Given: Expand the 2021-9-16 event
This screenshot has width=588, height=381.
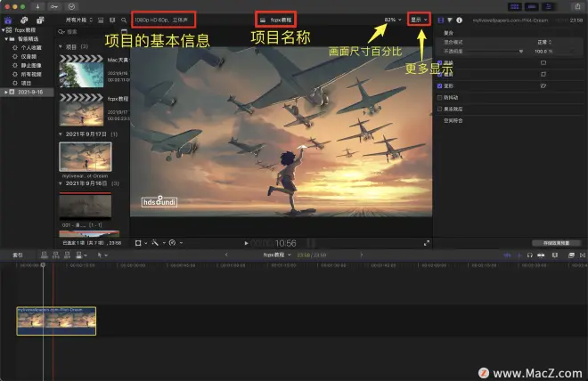Looking at the screenshot, I should [5, 93].
